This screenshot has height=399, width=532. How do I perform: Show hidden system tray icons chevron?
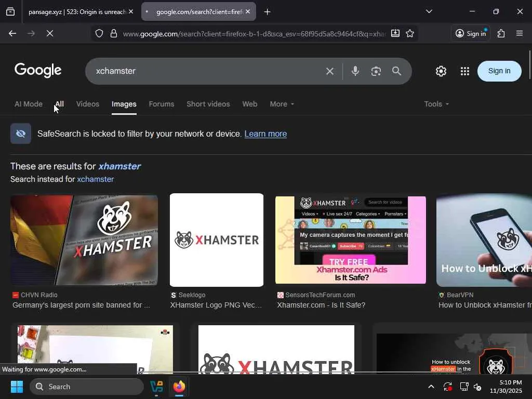[x=431, y=387]
